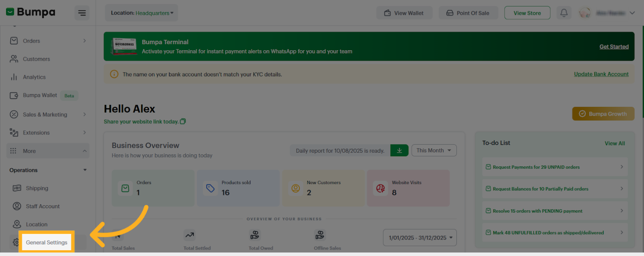Click Get Started on Bumpa Terminal banner
The width and height of the screenshot is (644, 256).
614,47
